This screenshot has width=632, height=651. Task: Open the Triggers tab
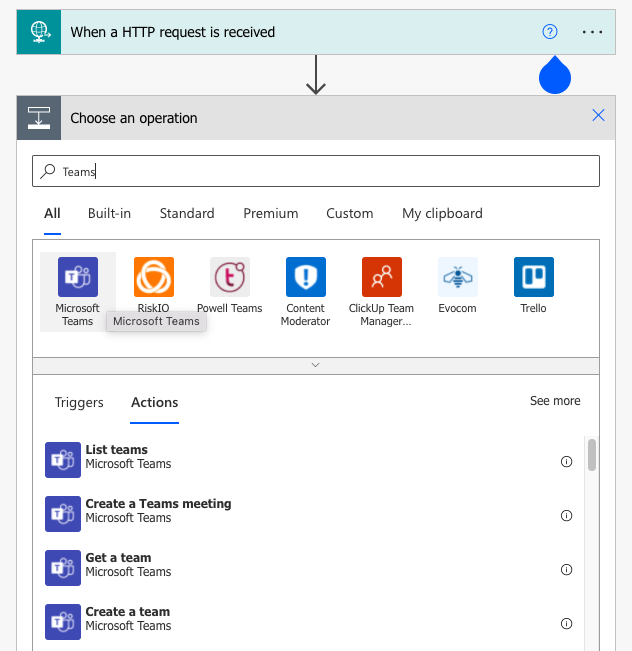click(x=79, y=402)
